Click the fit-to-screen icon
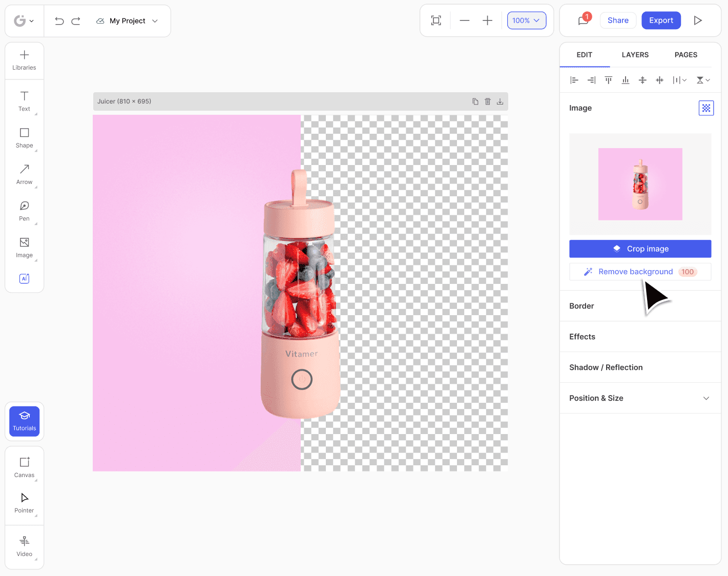This screenshot has height=576, width=728. coord(436,20)
